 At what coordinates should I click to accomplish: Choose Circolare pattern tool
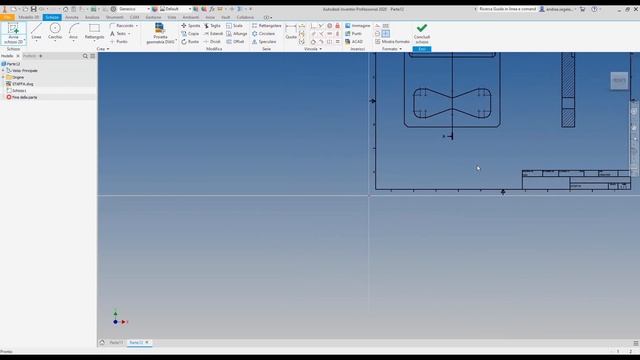[264, 33]
